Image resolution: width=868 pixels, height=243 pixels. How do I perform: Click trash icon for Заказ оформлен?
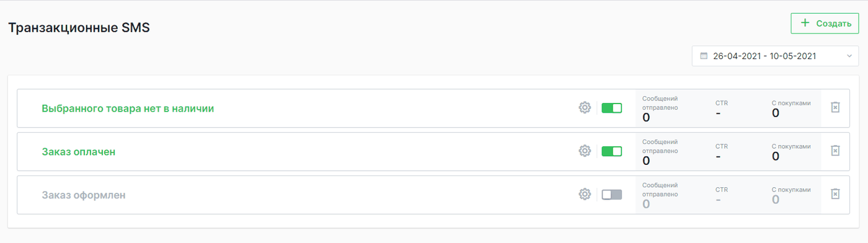click(x=835, y=194)
